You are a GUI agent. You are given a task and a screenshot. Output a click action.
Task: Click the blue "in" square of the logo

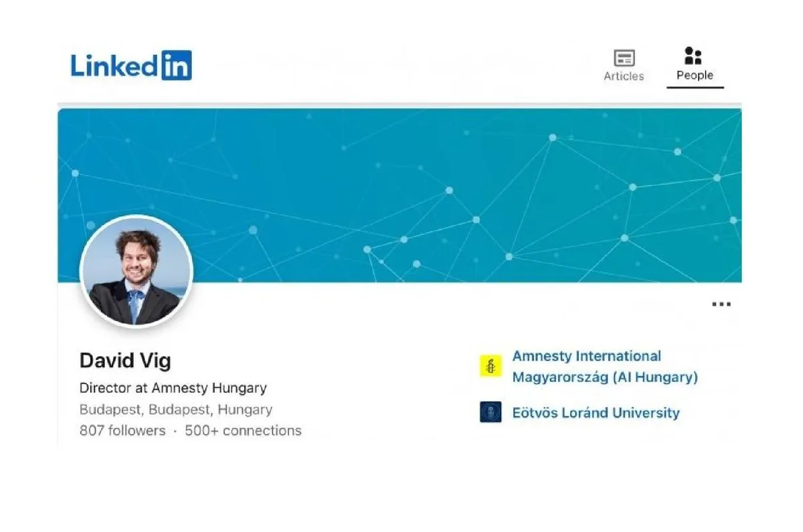(x=177, y=66)
